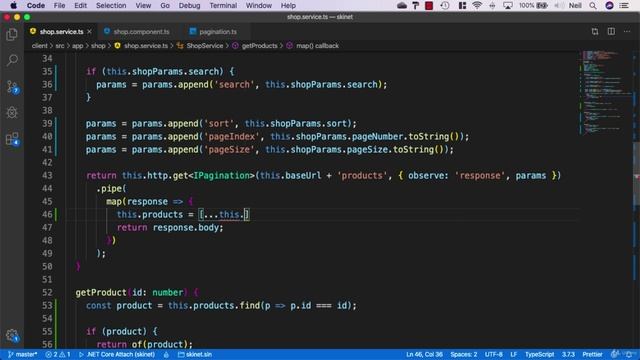Click the shop folder breadcrumb segment

click(x=98, y=46)
